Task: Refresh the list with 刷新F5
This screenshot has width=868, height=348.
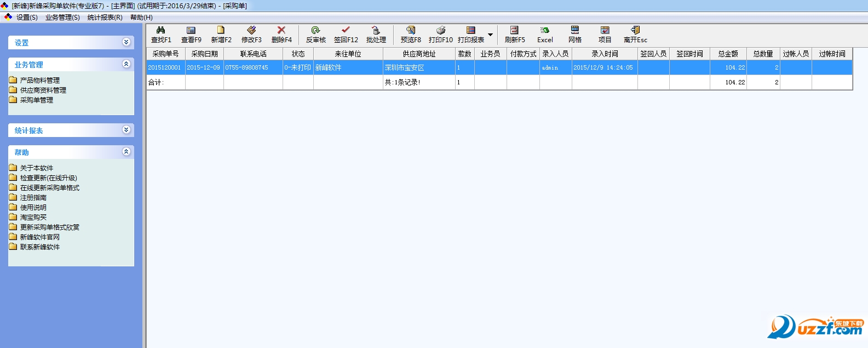Action: point(515,35)
